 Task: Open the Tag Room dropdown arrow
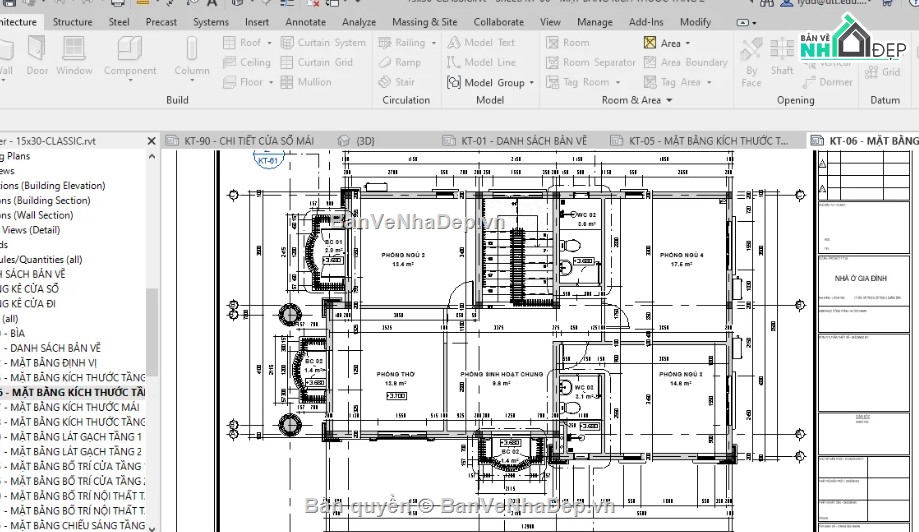pos(618,83)
